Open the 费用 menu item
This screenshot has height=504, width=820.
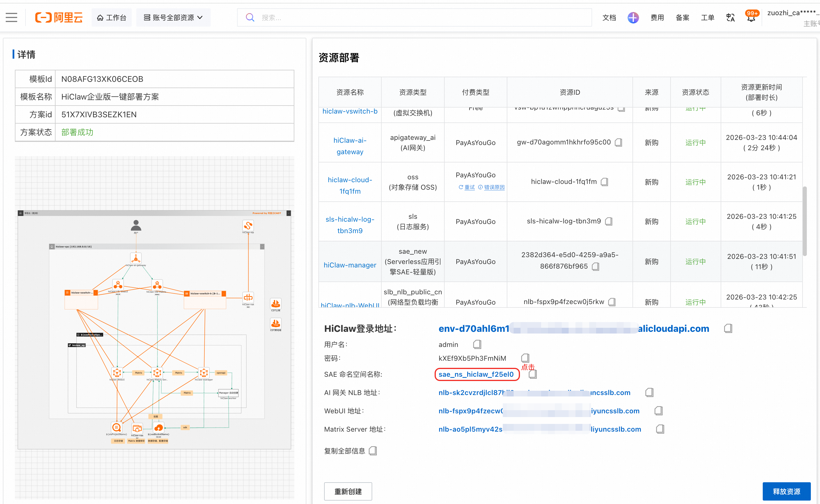(657, 18)
